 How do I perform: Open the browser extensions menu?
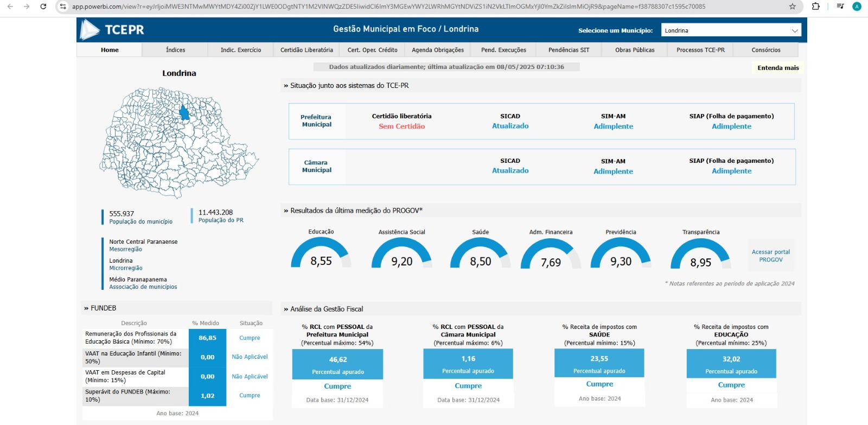coord(815,7)
